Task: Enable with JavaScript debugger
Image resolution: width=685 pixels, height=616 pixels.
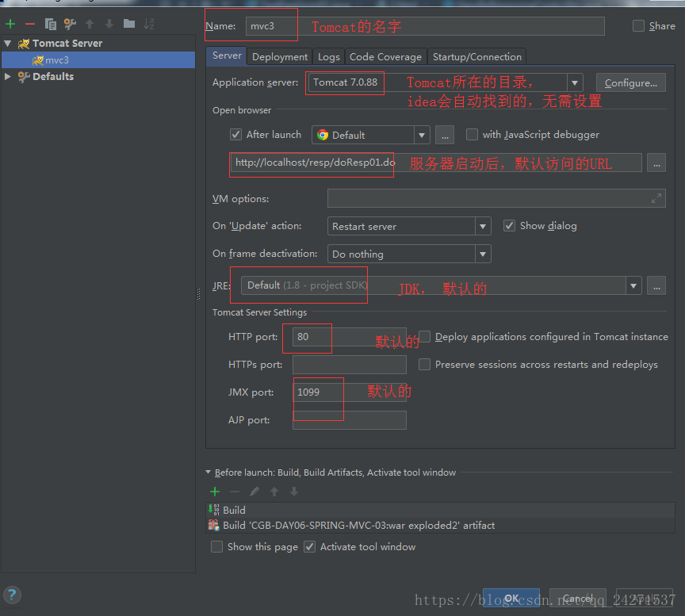Action: [x=472, y=135]
